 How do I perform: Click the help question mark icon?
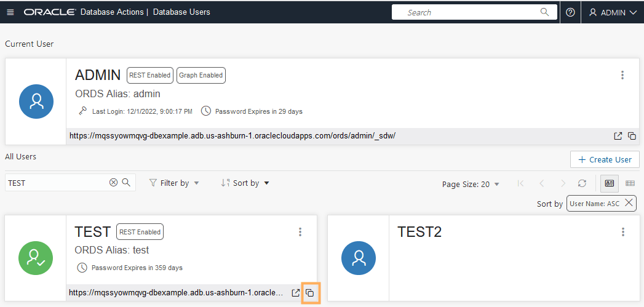pos(570,12)
